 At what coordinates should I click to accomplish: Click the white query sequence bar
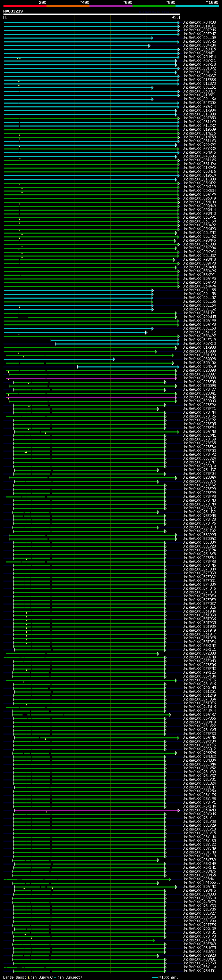point(92,14)
